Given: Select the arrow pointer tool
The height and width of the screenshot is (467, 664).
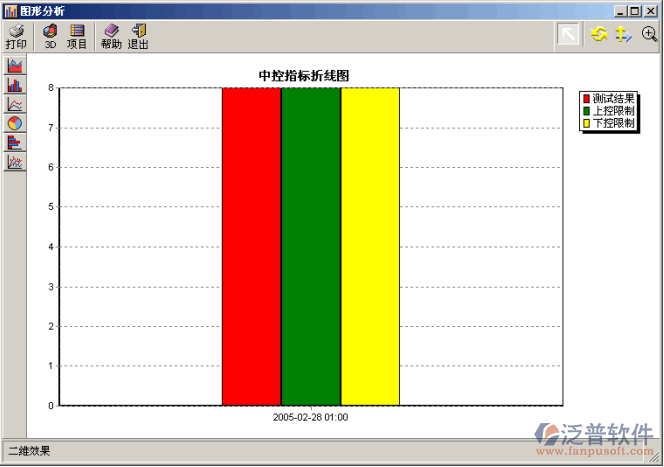Looking at the screenshot, I should tap(568, 35).
